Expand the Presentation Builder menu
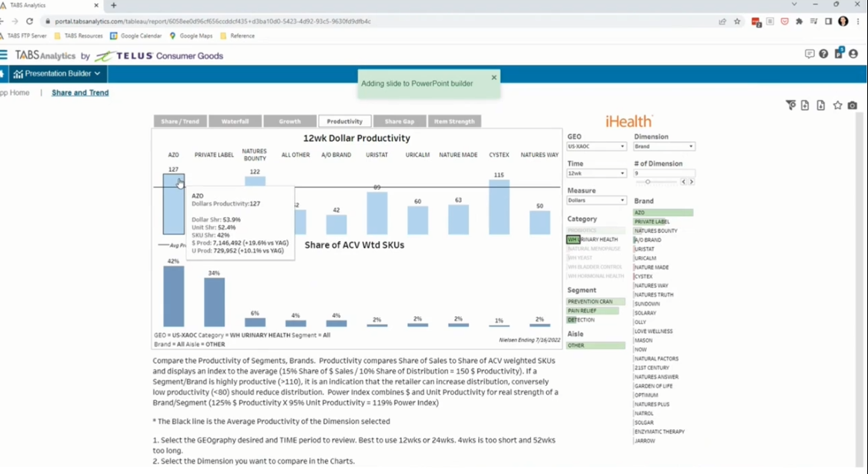The image size is (868, 474). pyautogui.click(x=58, y=74)
